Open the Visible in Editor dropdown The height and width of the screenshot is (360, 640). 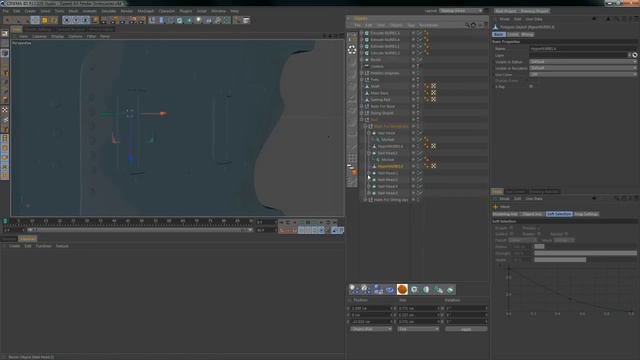click(x=582, y=62)
